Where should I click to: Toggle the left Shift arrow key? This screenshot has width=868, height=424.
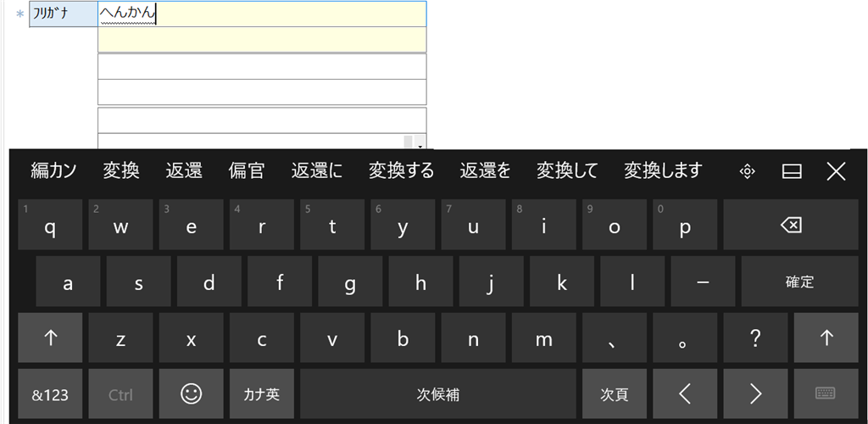50,338
